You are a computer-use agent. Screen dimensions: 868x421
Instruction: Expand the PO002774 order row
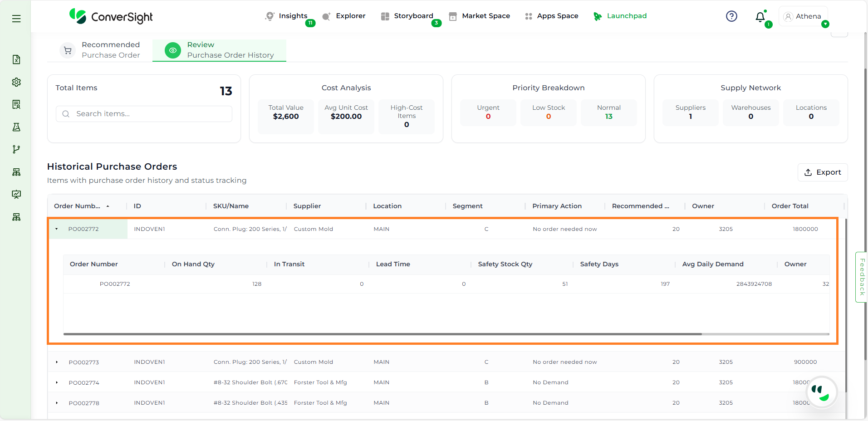57,382
